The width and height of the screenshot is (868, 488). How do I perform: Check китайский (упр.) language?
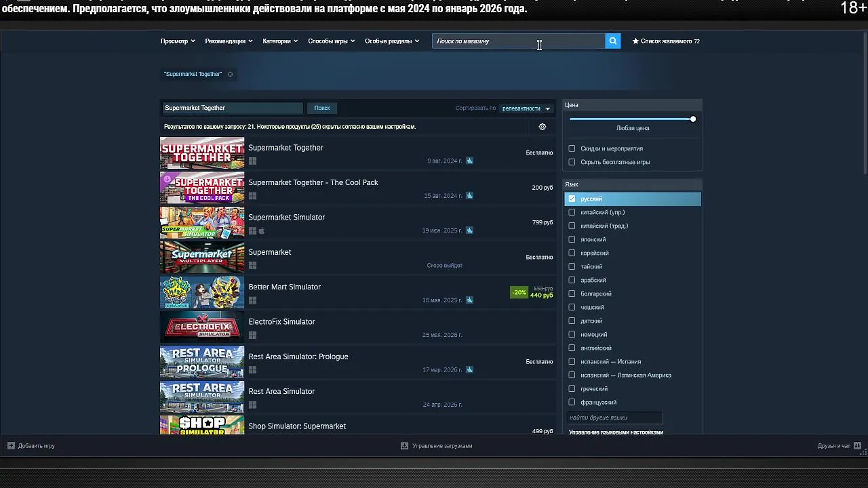tap(572, 212)
